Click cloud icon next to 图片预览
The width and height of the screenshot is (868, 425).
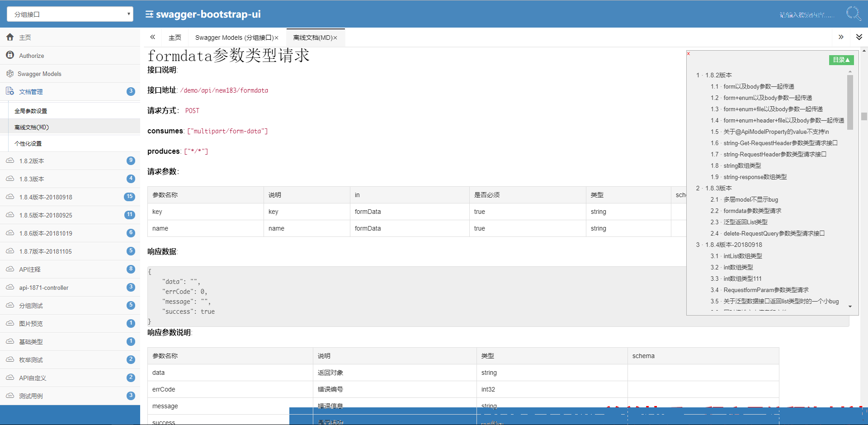click(x=10, y=323)
